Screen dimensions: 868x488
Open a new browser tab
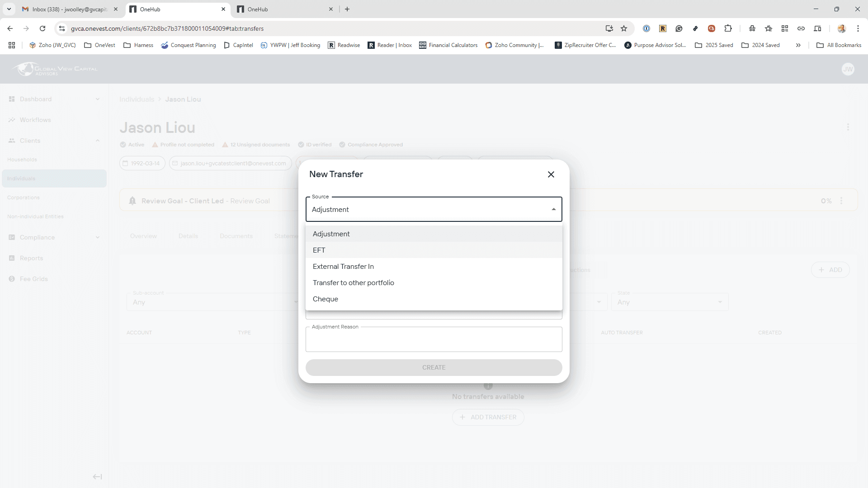point(347,9)
